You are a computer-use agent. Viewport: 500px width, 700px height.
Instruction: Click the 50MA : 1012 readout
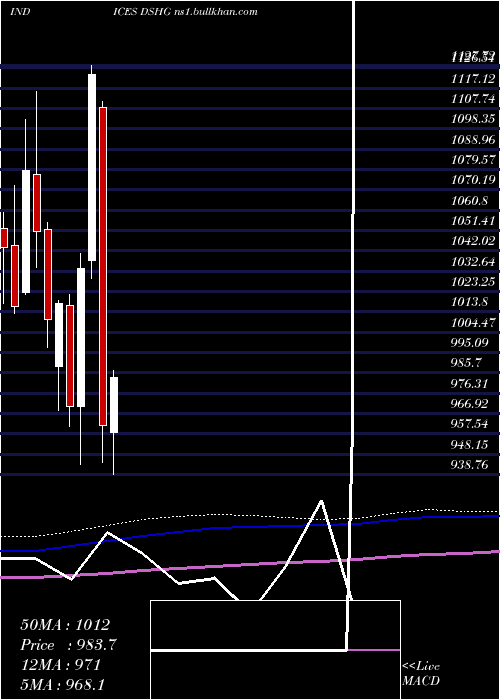click(65, 625)
